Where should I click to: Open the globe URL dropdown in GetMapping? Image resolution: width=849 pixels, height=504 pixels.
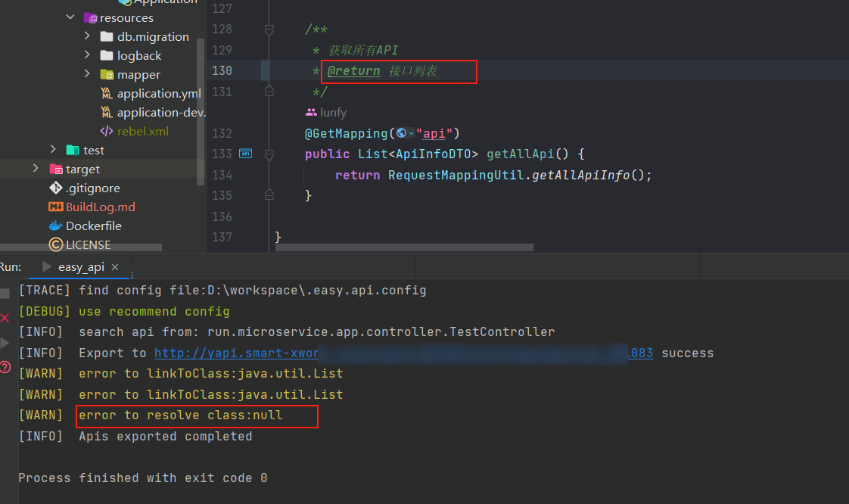coord(405,133)
